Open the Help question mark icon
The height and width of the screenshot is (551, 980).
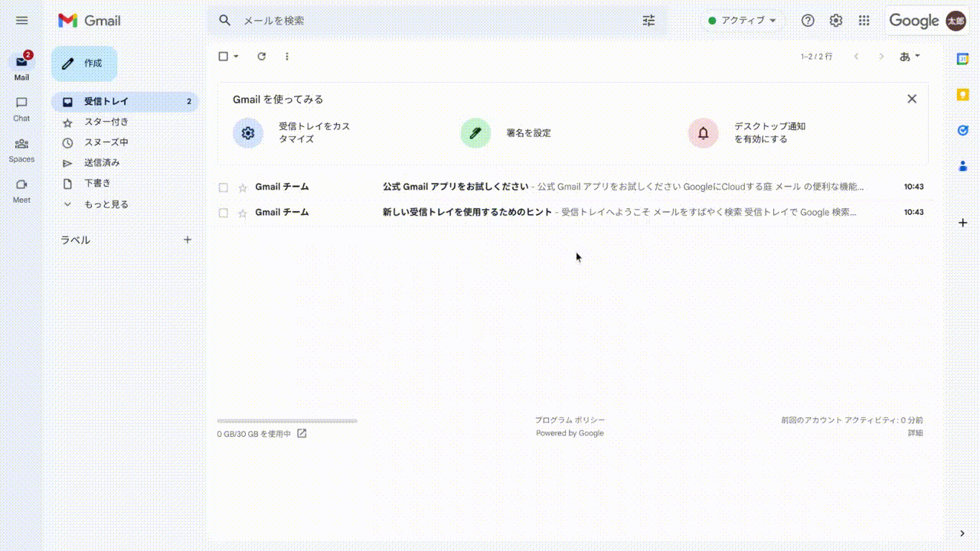[x=808, y=21]
